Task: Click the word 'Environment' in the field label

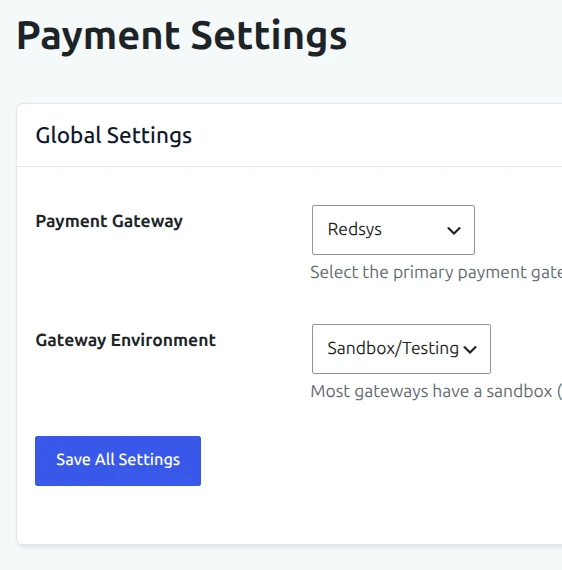Action: pyautogui.click(x=163, y=340)
